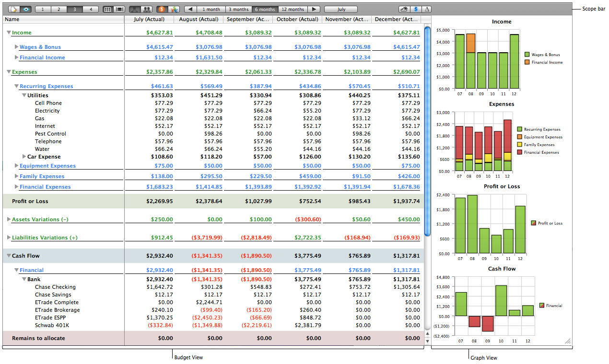Set the period to 6 months

(265, 9)
